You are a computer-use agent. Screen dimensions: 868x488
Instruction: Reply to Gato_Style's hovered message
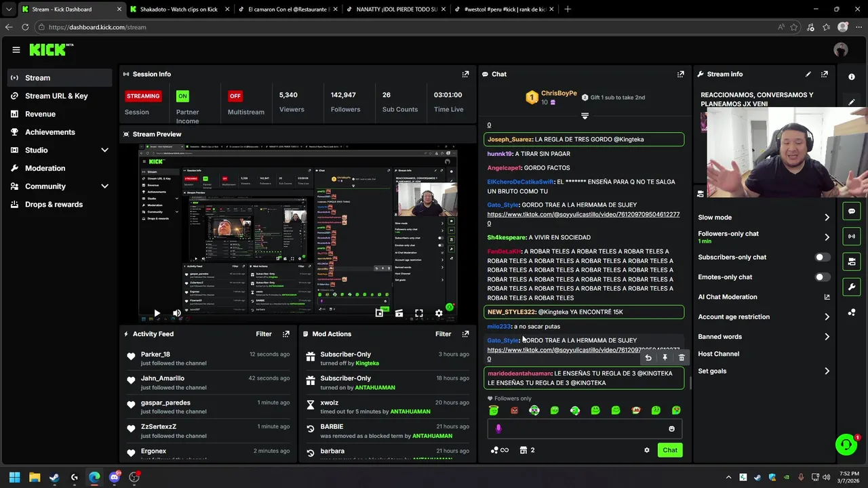pyautogui.click(x=648, y=357)
